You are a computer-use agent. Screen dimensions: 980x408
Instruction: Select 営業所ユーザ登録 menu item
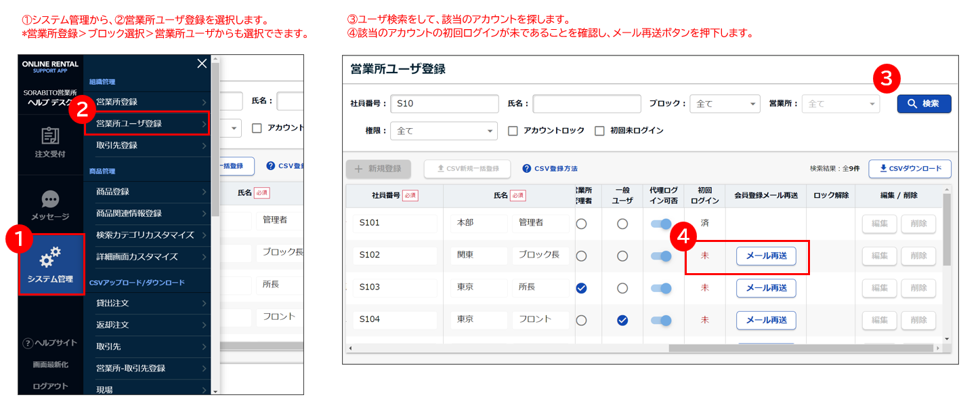coord(147,124)
